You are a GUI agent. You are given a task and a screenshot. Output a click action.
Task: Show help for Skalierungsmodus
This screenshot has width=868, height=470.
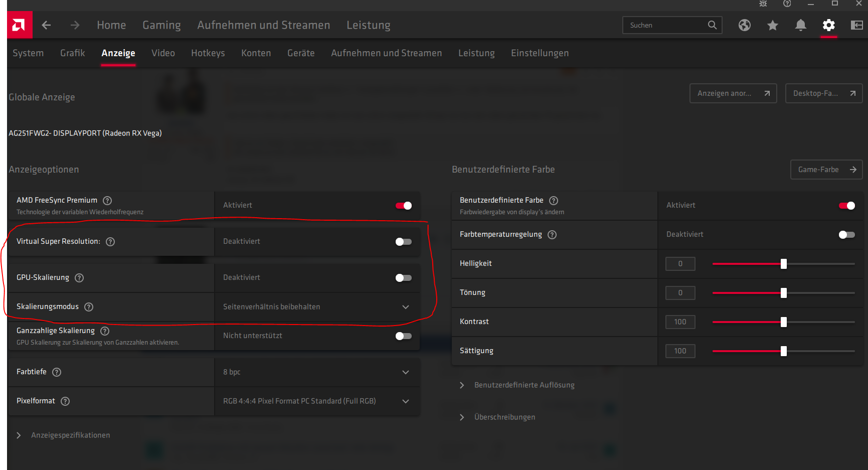click(x=89, y=307)
